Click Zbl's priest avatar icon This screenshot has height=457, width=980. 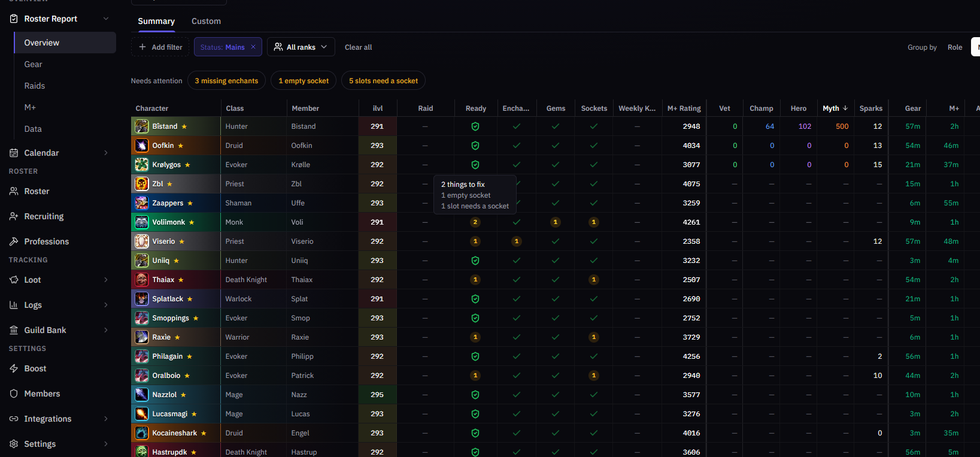(142, 184)
